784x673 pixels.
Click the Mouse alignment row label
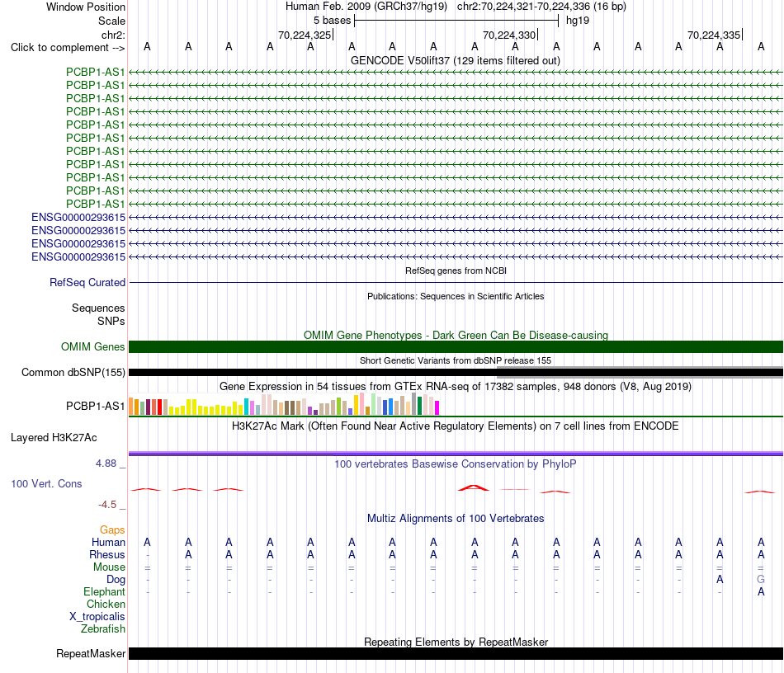click(x=109, y=567)
